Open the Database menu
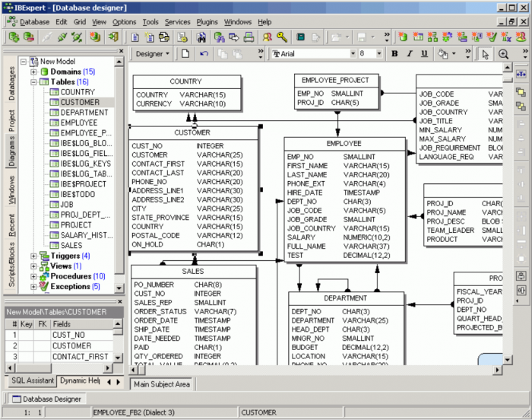 35,22
